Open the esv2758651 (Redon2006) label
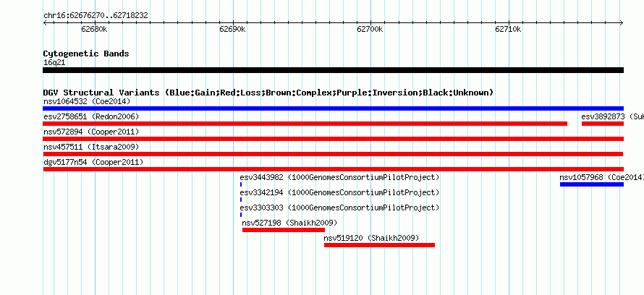 coord(91,116)
